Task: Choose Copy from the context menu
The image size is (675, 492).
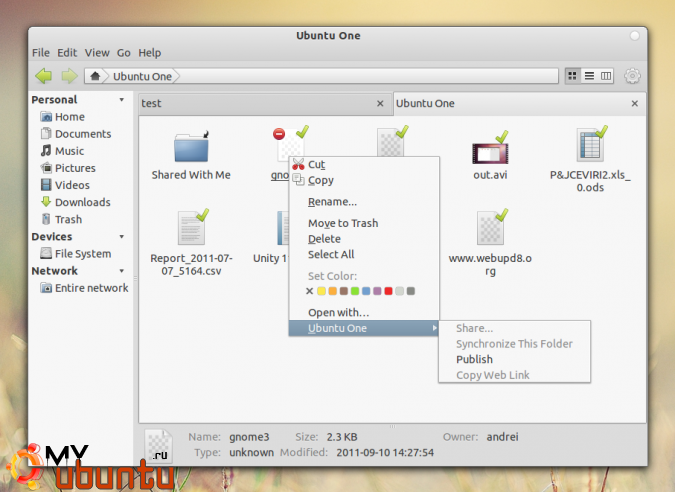Action: point(364,180)
